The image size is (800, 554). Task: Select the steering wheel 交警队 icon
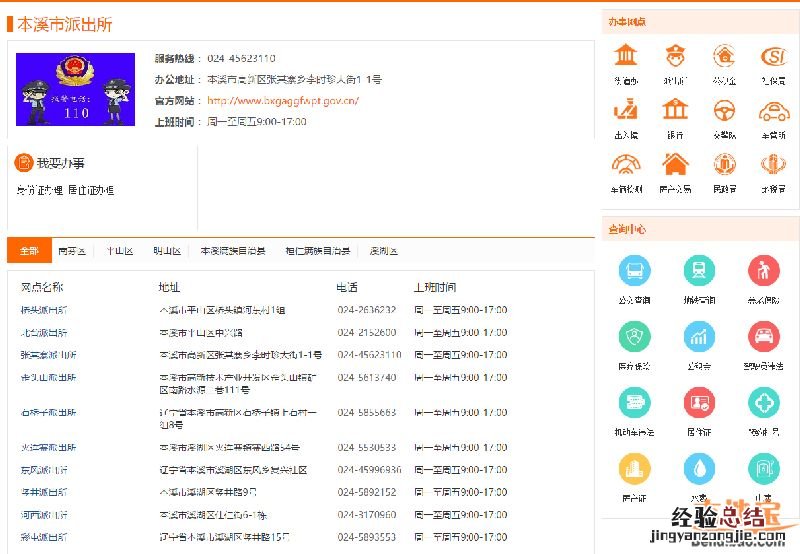724,109
